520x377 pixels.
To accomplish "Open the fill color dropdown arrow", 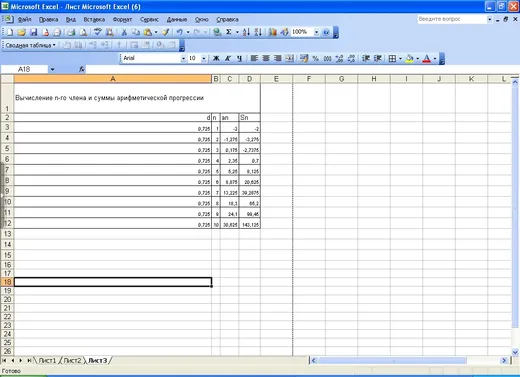I will [x=417, y=59].
